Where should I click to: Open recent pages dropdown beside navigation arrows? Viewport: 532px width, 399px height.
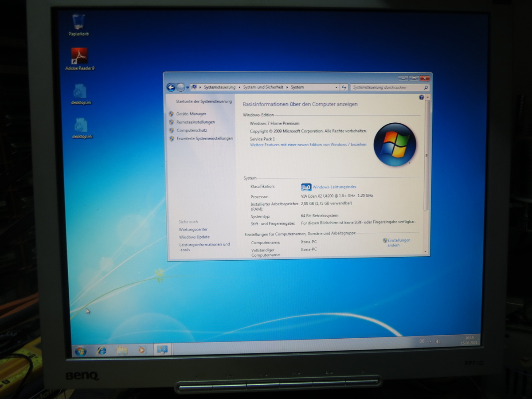(188, 88)
